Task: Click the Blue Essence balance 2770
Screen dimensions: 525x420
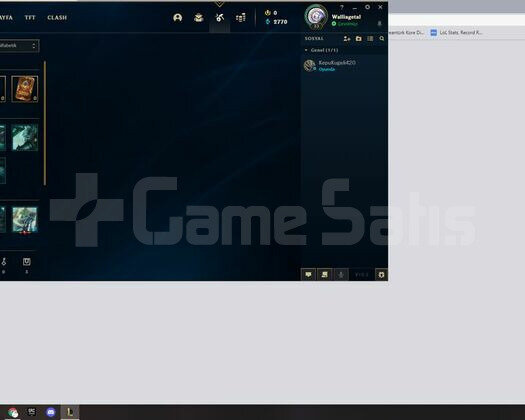Action: coord(277,22)
